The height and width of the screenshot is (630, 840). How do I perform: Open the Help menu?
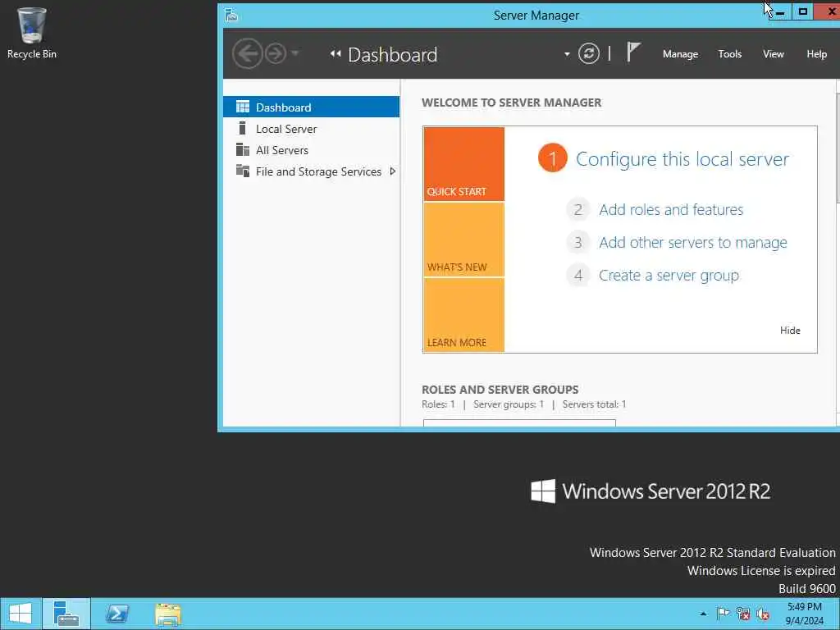coord(816,54)
